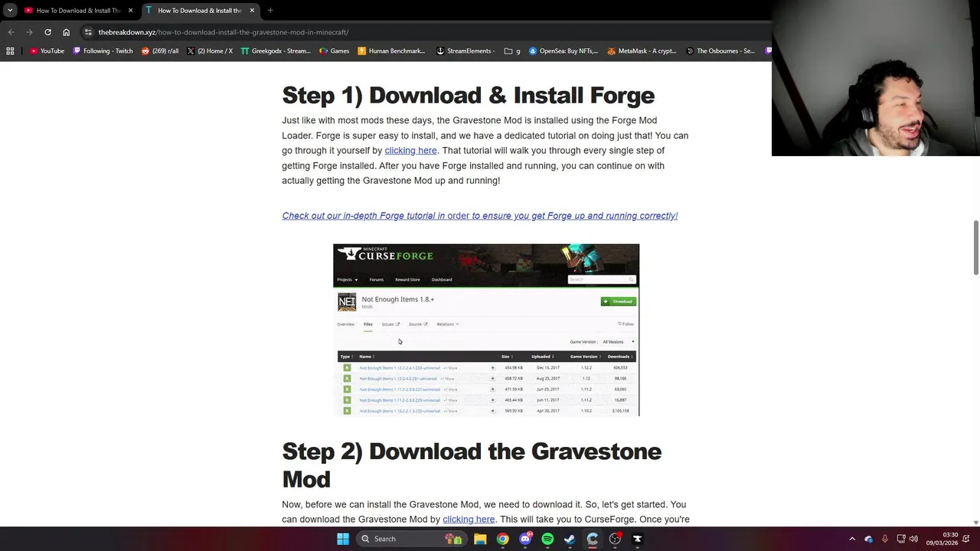980x551 pixels.
Task: Close the TheBreakdown tab
Action: (252, 10)
